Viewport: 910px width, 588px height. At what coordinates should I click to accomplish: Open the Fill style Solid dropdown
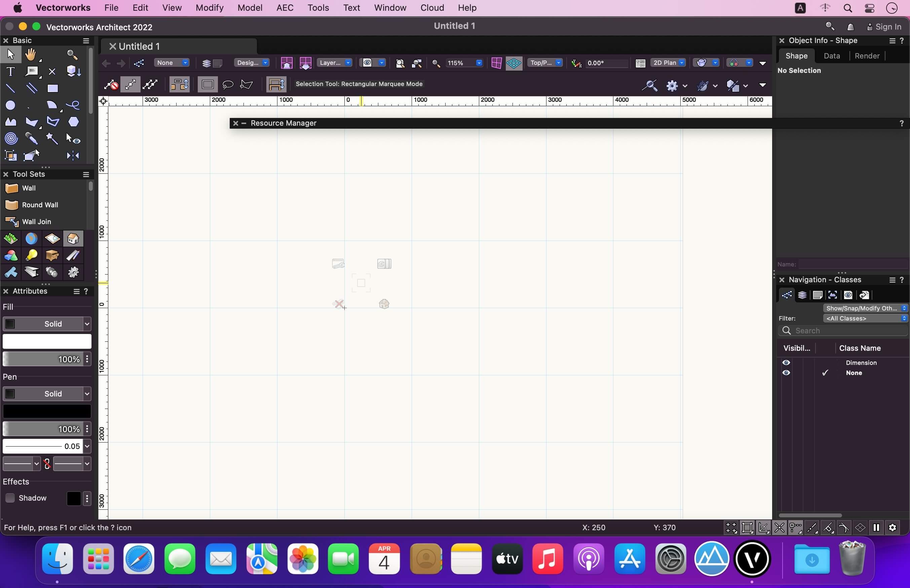coord(47,324)
